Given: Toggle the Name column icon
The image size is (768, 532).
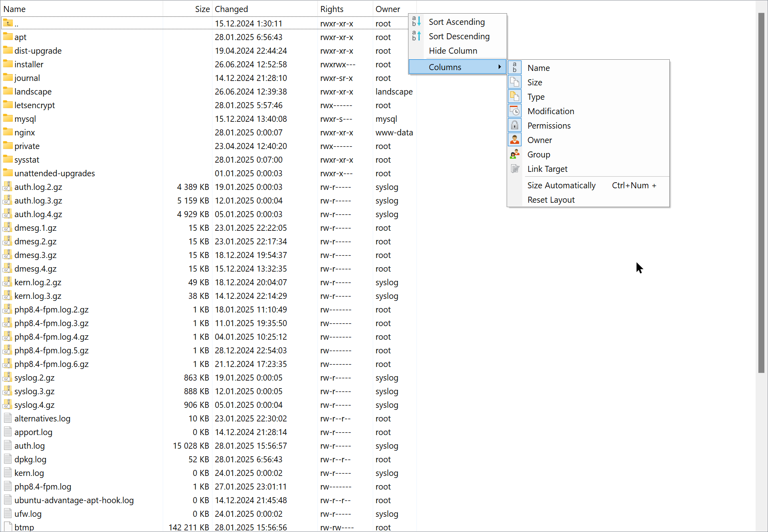Looking at the screenshot, I should coord(515,68).
